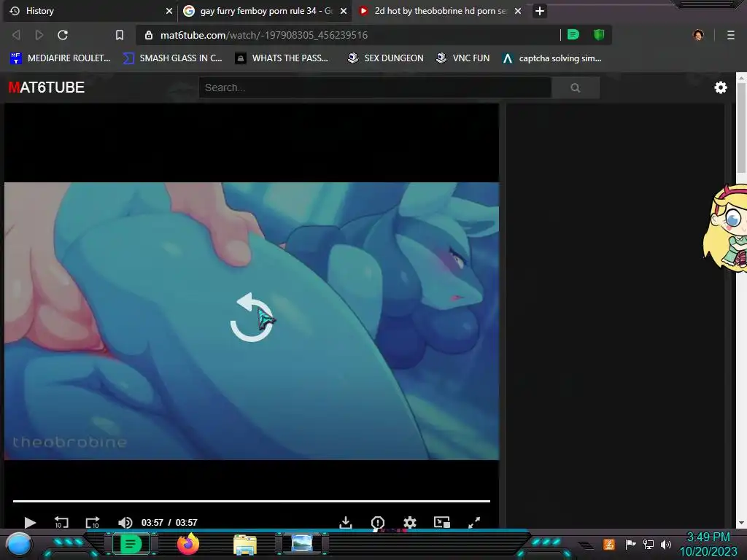Toggle fullscreen for the video player

click(x=474, y=522)
